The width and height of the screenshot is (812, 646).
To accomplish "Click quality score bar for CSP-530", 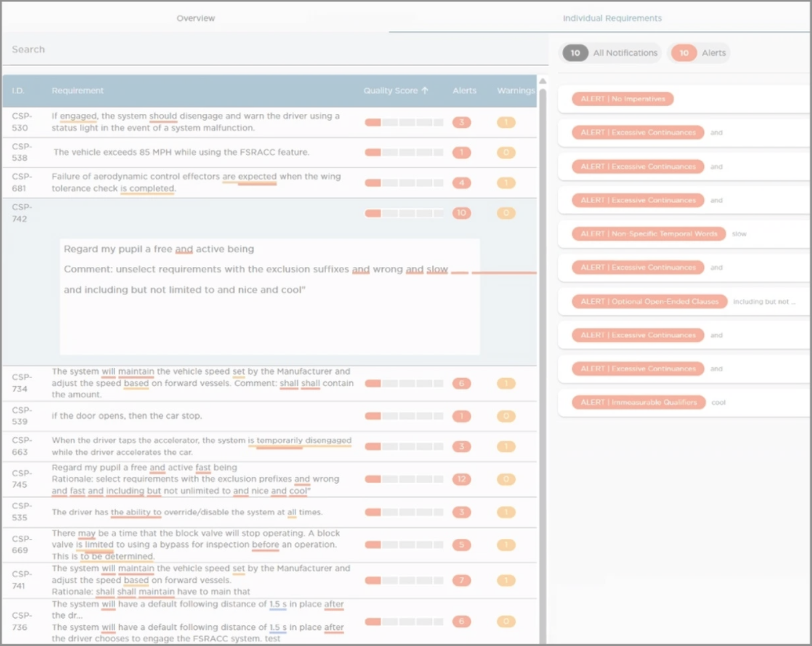I will [x=404, y=122].
